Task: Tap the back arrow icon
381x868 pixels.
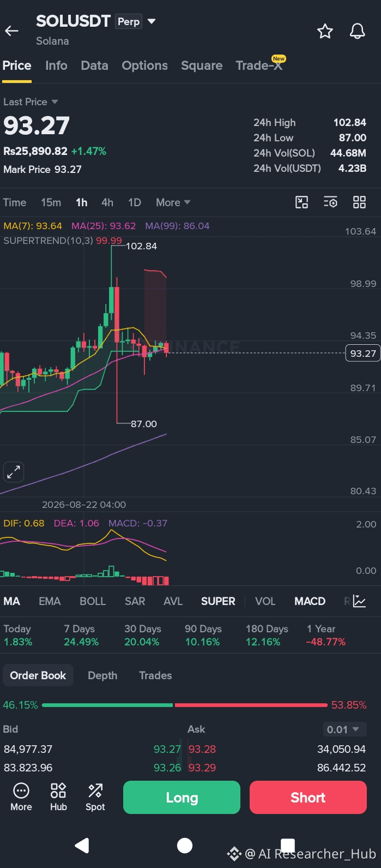Action: (x=12, y=31)
